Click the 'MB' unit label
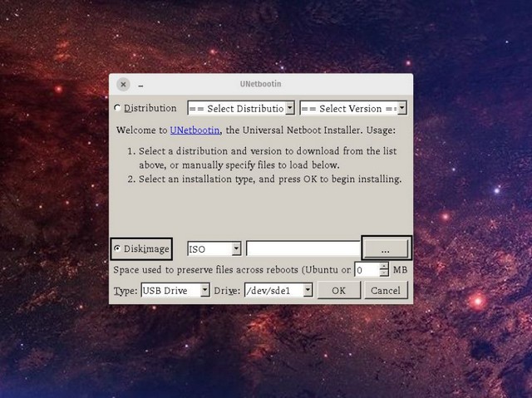 tap(400, 270)
